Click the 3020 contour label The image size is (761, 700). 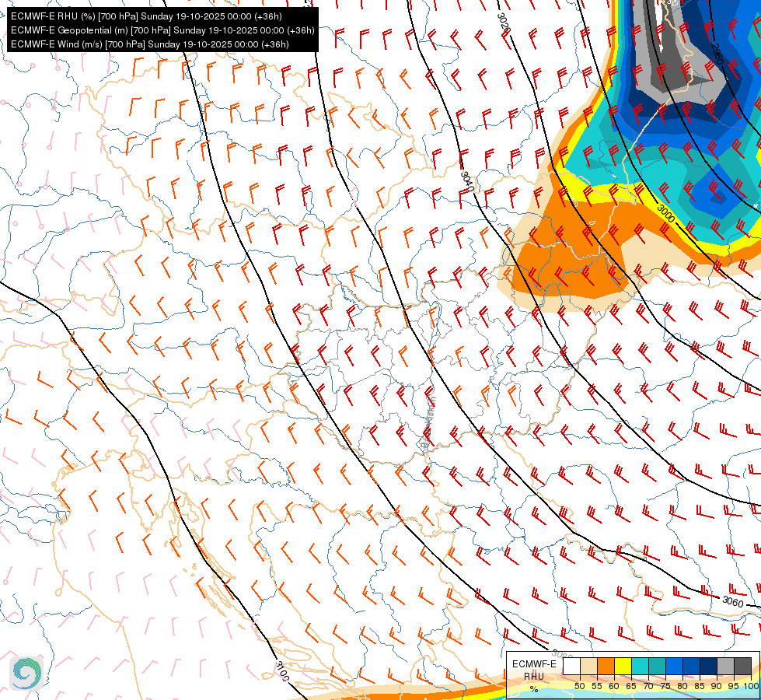504,23
